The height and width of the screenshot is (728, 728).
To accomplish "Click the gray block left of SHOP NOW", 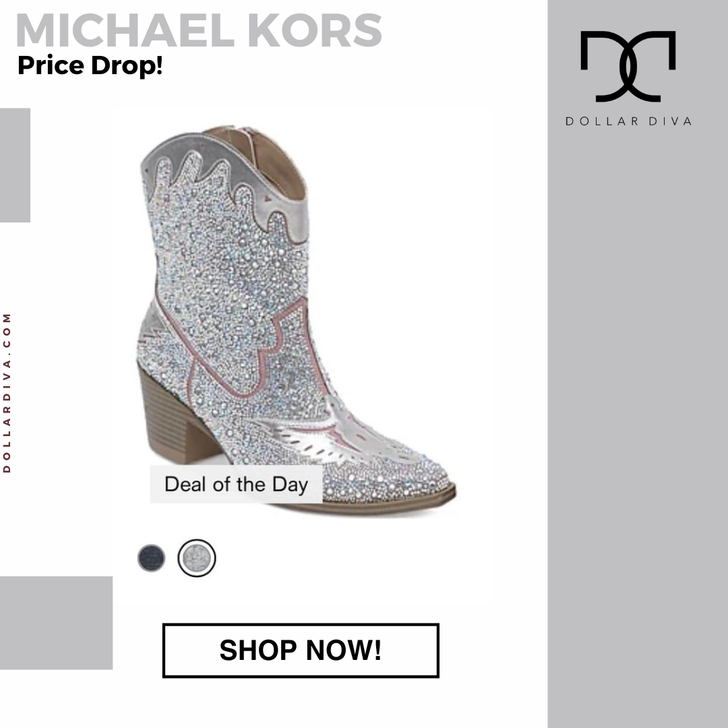I will [x=56, y=623].
